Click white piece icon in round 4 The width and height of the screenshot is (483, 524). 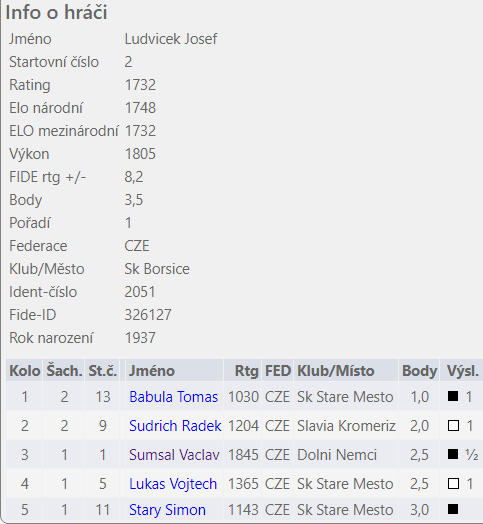[x=453, y=484]
